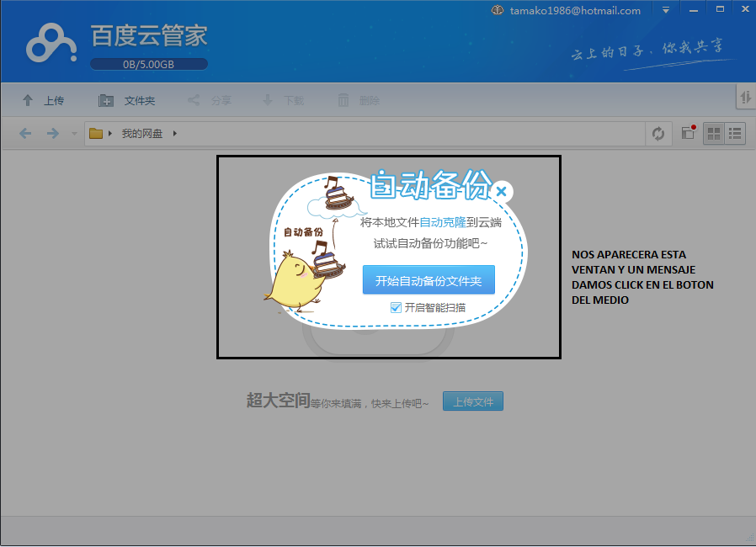Maximize the 百度云管家 window
The image size is (756, 547).
720,9
